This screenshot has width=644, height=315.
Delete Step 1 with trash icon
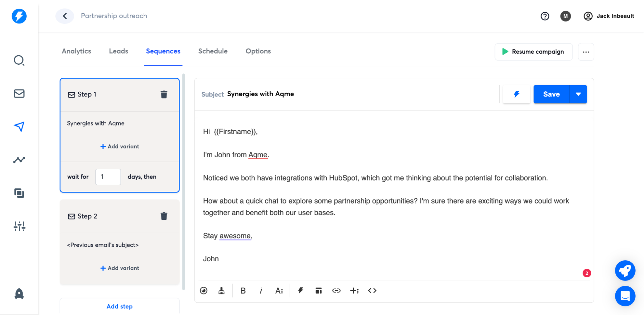(164, 94)
